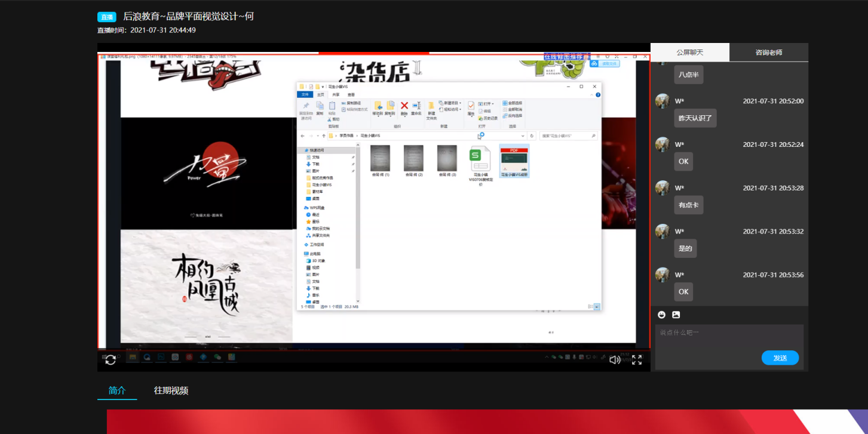Screen dimensions: 868x434
Task: Open the 轻松访问 dropdown
Action: pos(450,109)
